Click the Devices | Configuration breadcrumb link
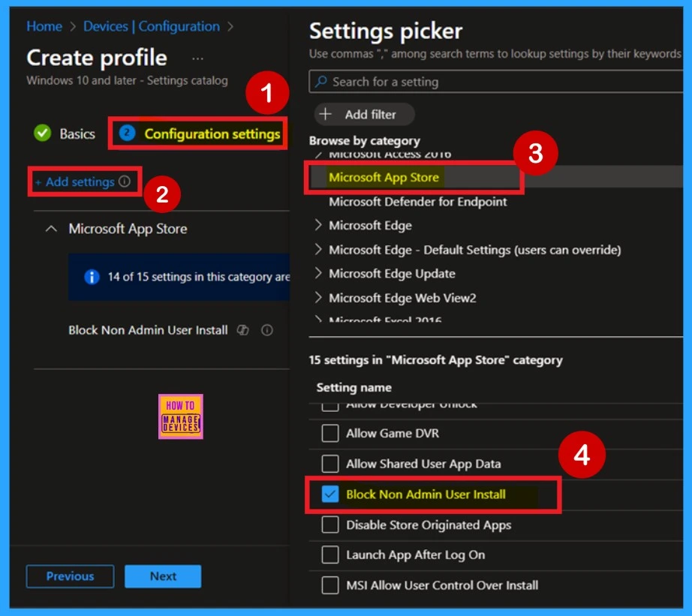 tap(152, 26)
